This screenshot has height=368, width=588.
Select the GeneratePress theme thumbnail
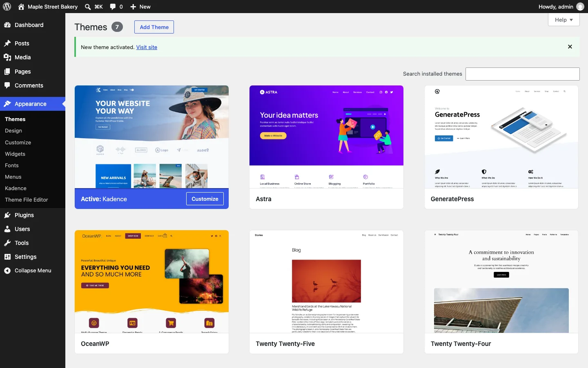pyautogui.click(x=501, y=137)
